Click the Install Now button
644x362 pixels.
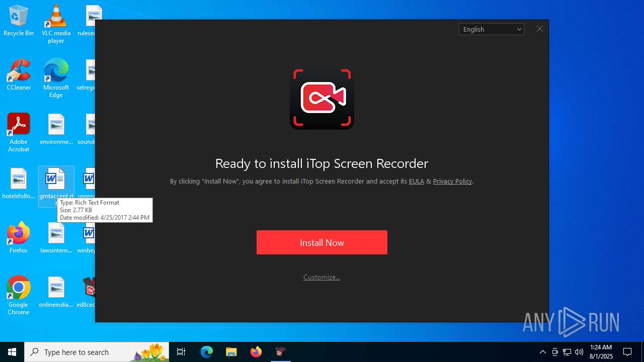(322, 242)
